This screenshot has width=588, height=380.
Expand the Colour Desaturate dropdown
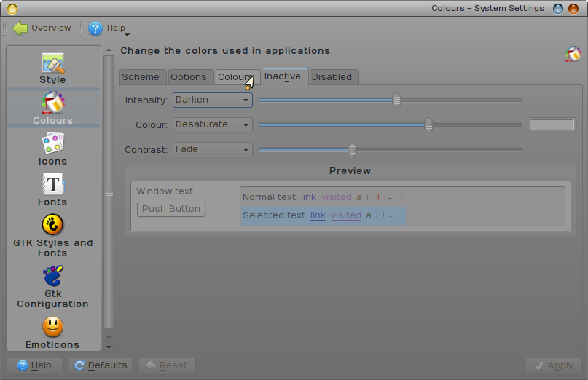pyautogui.click(x=213, y=124)
